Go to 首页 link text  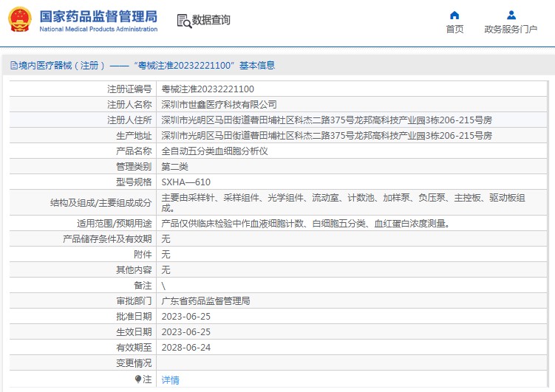coord(454,29)
